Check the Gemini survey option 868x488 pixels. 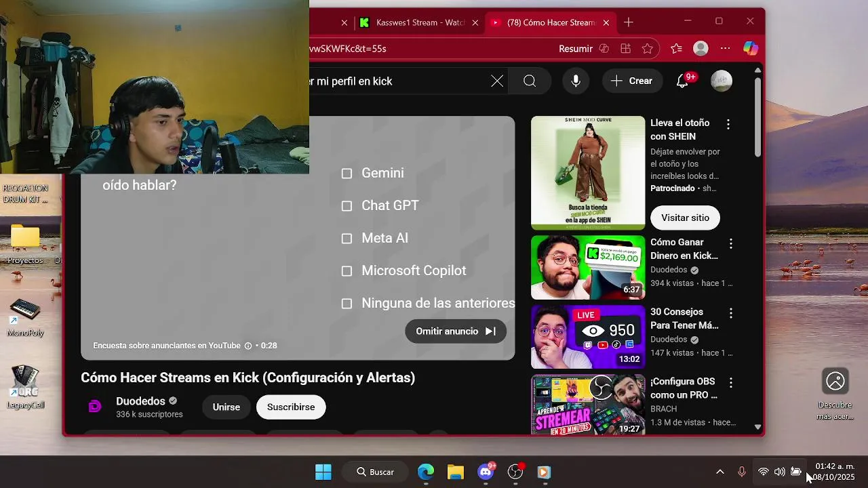(x=347, y=174)
